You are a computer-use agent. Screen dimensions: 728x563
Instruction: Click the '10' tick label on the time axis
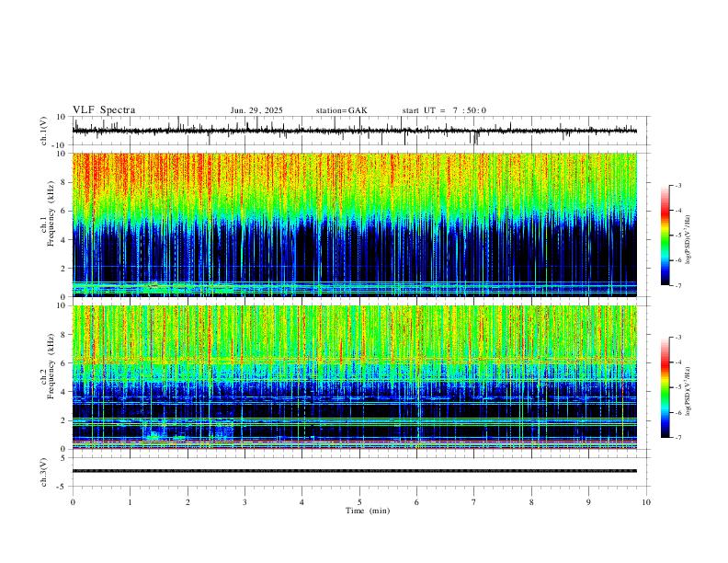(x=646, y=502)
